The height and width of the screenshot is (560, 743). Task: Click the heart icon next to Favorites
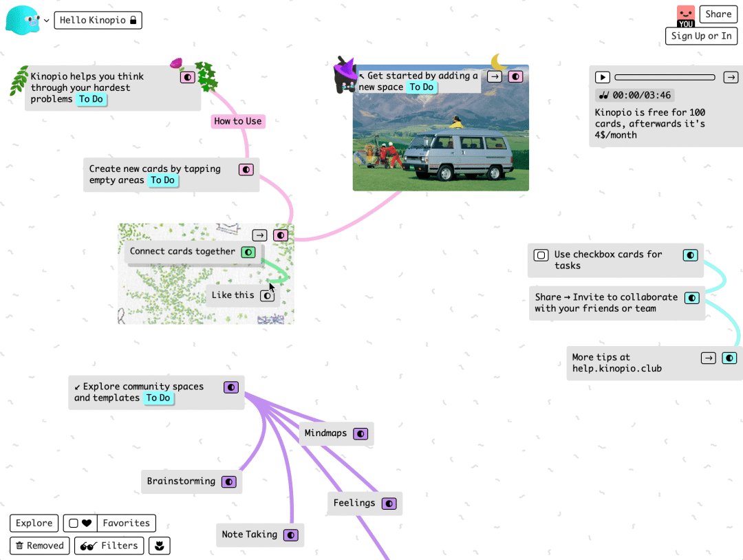click(86, 523)
